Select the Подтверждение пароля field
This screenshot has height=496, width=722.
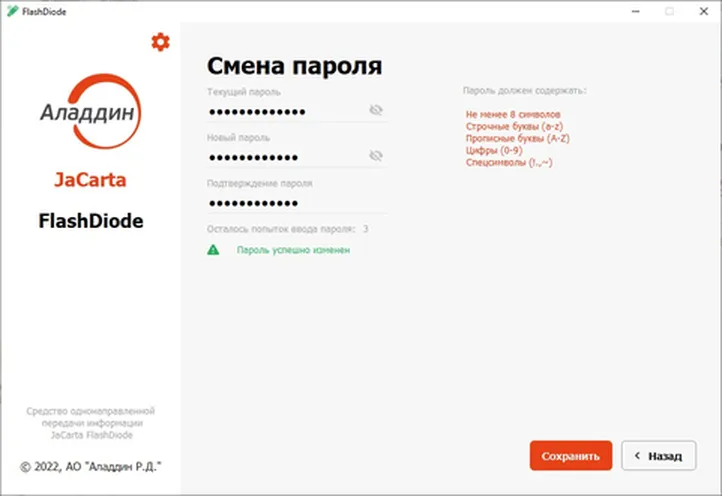pos(297,203)
